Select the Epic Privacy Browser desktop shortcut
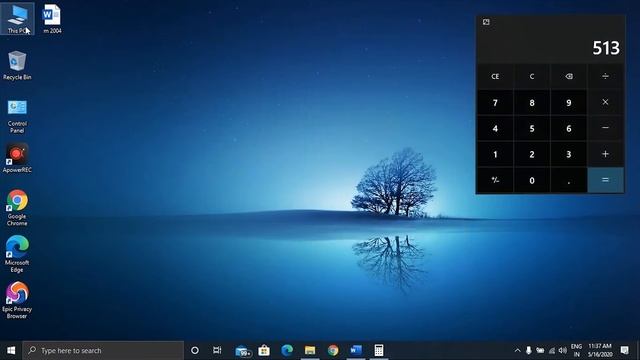 point(17,300)
